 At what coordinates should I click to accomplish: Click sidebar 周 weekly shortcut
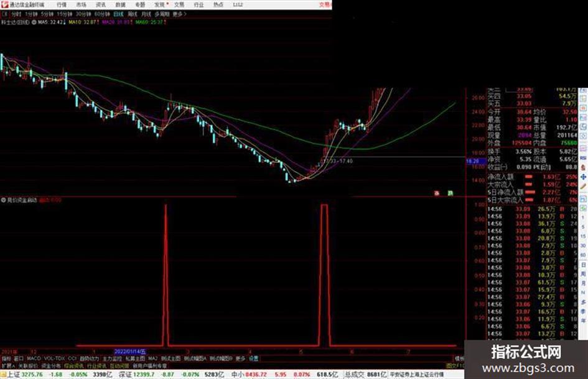click(583, 274)
